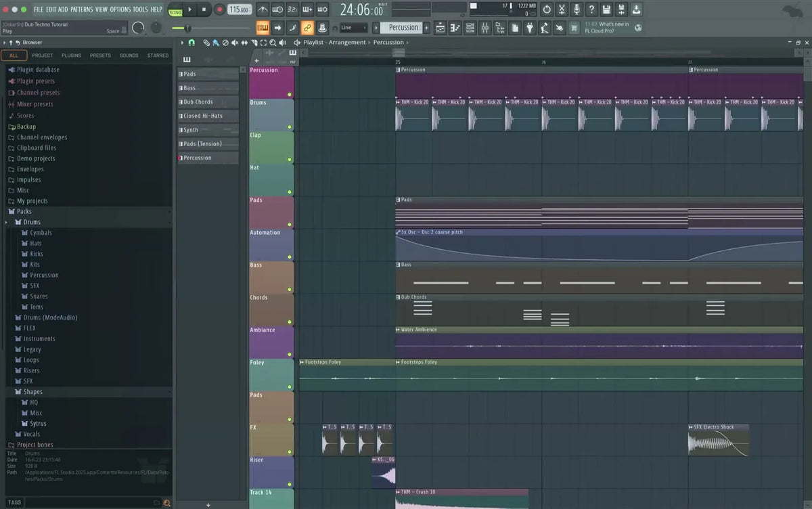Screen dimensions: 812x509
Task: Select the Playback speaker tool in Playlist
Action: tap(283, 43)
